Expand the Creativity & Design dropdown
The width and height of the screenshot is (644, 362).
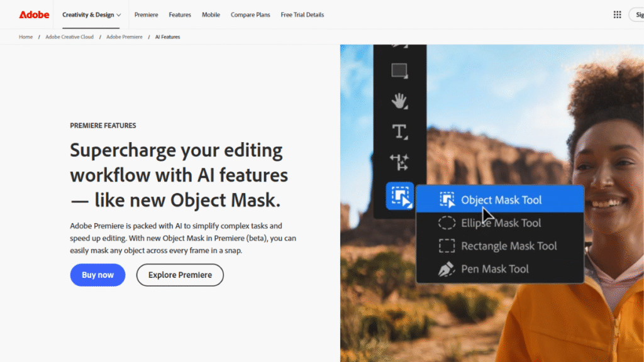pos(91,14)
